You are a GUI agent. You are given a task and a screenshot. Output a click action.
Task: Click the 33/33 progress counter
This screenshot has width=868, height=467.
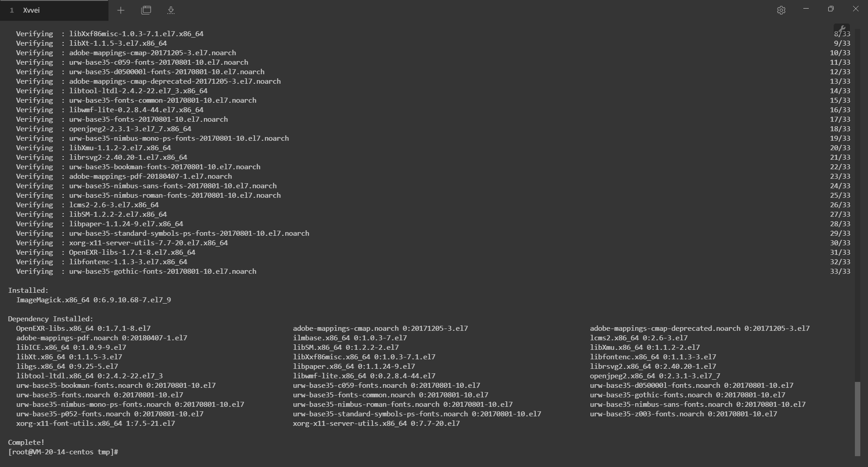click(840, 271)
